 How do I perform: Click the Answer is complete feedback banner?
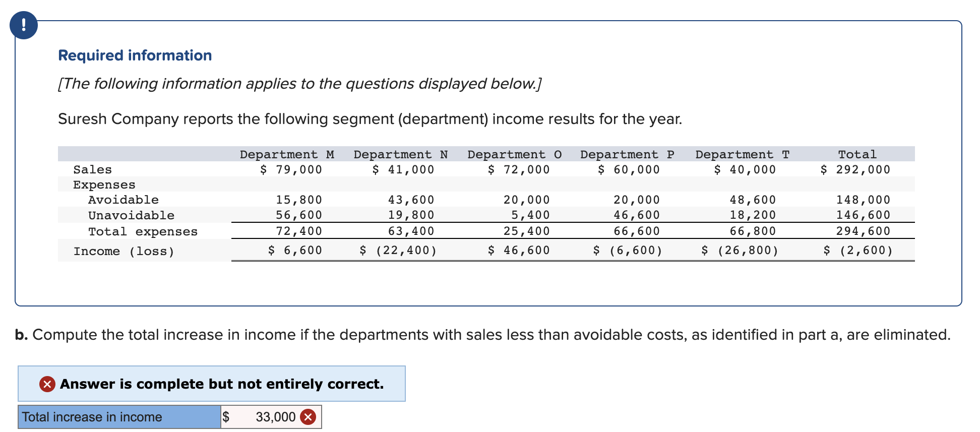212,384
